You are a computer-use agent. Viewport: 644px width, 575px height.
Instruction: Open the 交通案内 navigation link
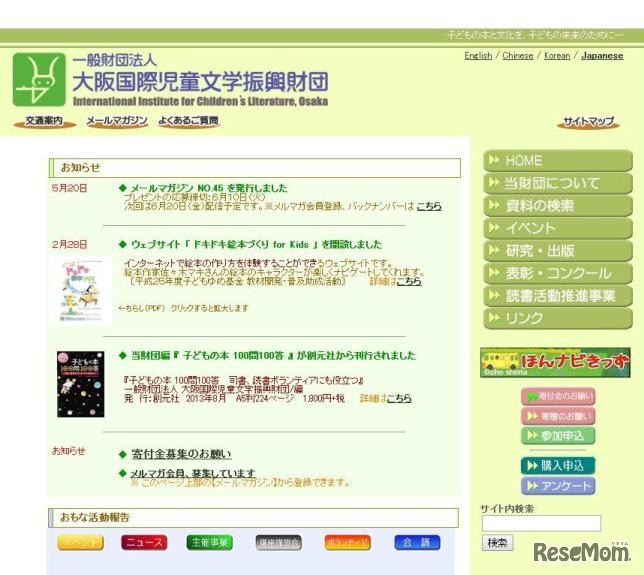pos(44,121)
